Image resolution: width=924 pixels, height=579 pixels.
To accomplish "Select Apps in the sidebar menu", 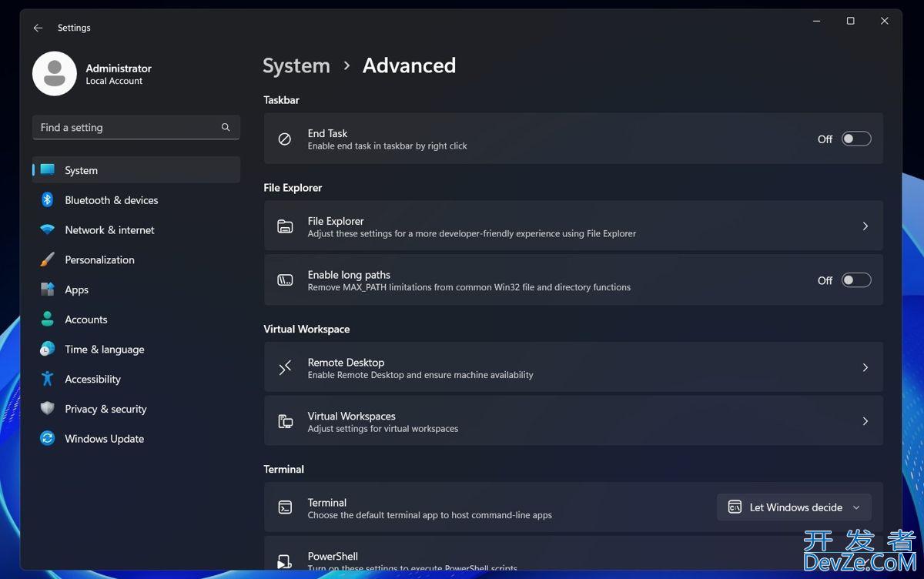I will (76, 289).
